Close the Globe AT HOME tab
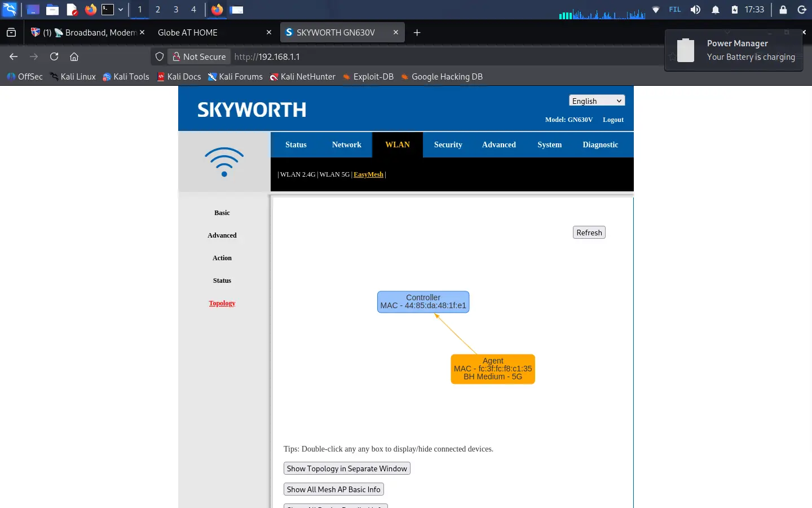 point(269,33)
